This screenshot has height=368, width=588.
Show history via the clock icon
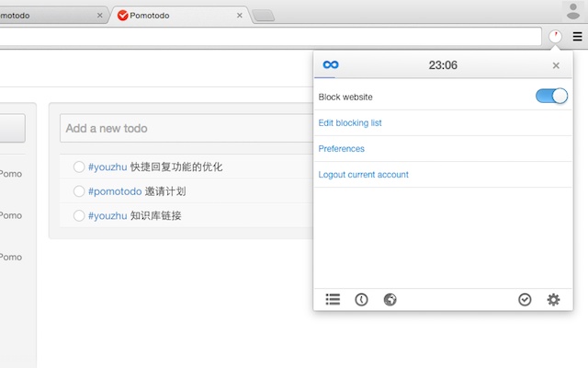pos(361,299)
